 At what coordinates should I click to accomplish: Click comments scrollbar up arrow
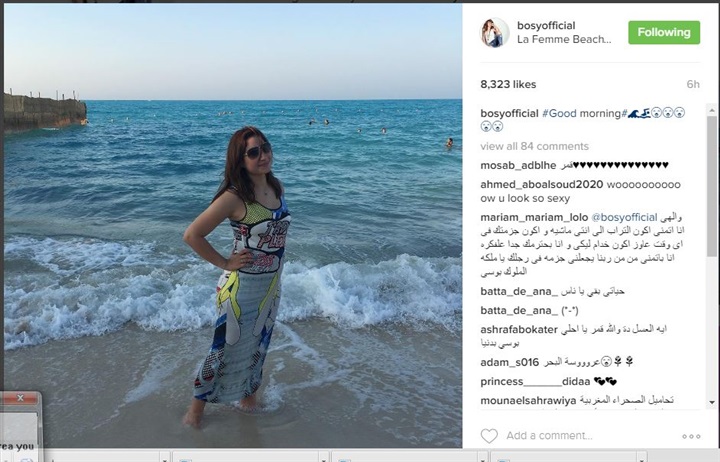(712, 111)
